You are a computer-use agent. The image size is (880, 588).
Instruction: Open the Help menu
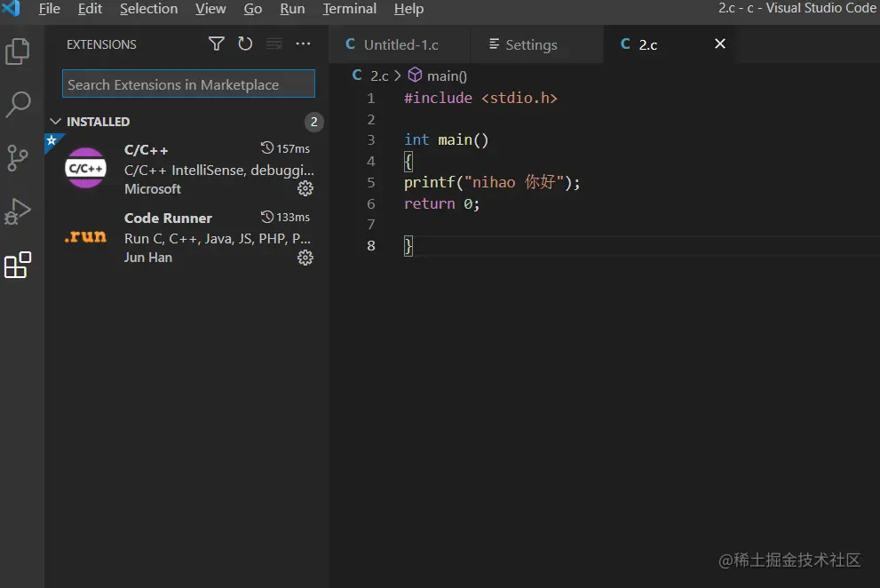(x=408, y=9)
